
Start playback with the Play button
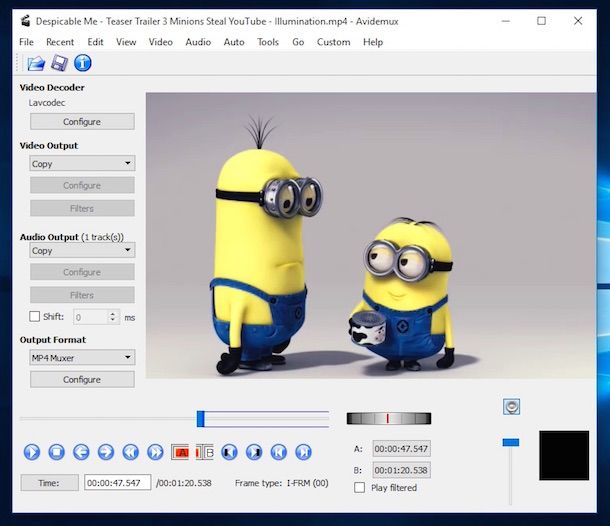tap(32, 452)
